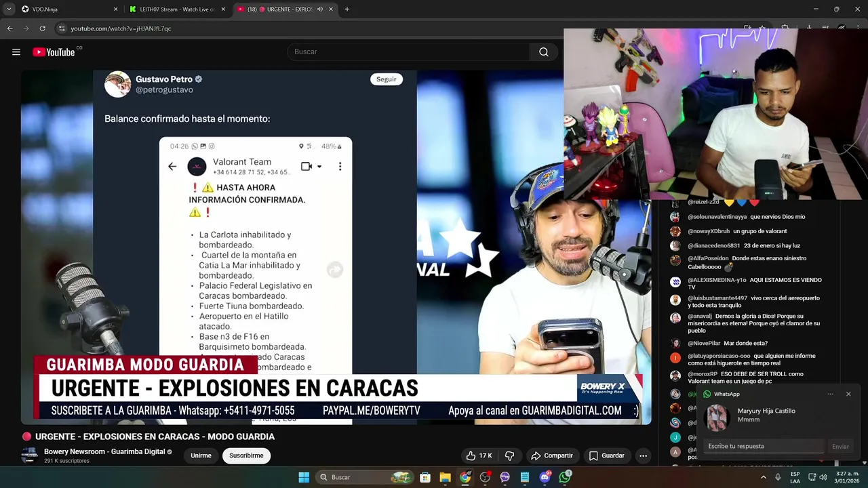
Task: Click the Compartir share button
Action: coord(552,455)
